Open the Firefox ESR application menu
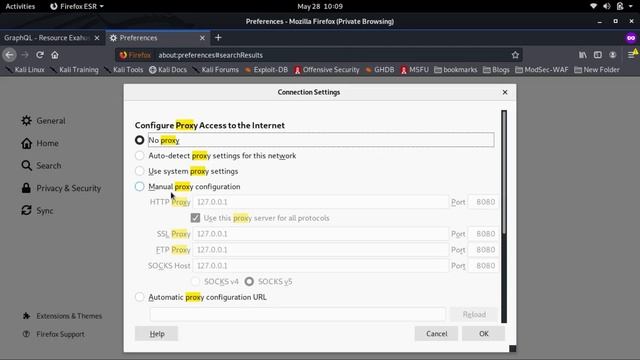640x360 pixels. (x=76, y=6)
